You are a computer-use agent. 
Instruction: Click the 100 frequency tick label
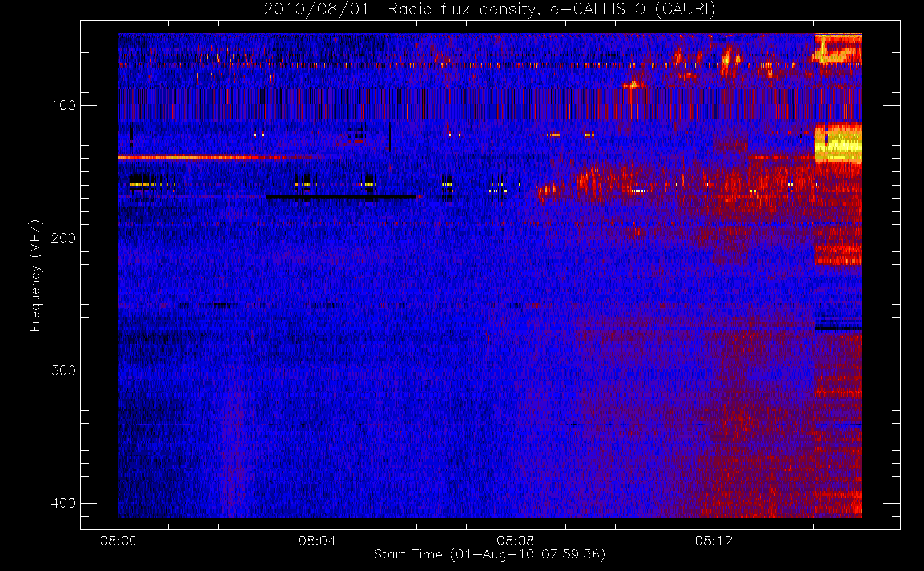(x=63, y=105)
